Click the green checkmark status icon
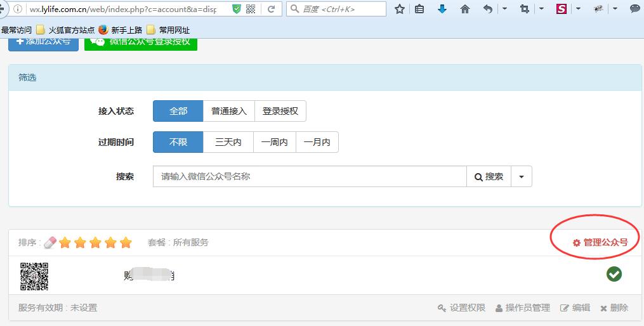 click(614, 274)
